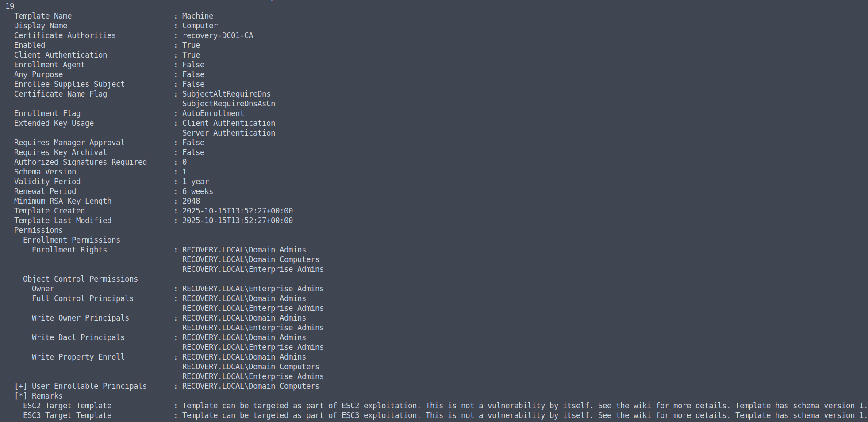Click the Renewal Period value 6 weeks
868x422 pixels.
click(x=198, y=191)
